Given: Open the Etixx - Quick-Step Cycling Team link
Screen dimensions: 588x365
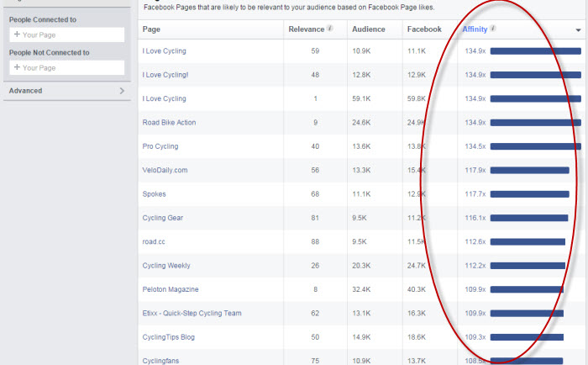Looking at the screenshot, I should 192,313.
